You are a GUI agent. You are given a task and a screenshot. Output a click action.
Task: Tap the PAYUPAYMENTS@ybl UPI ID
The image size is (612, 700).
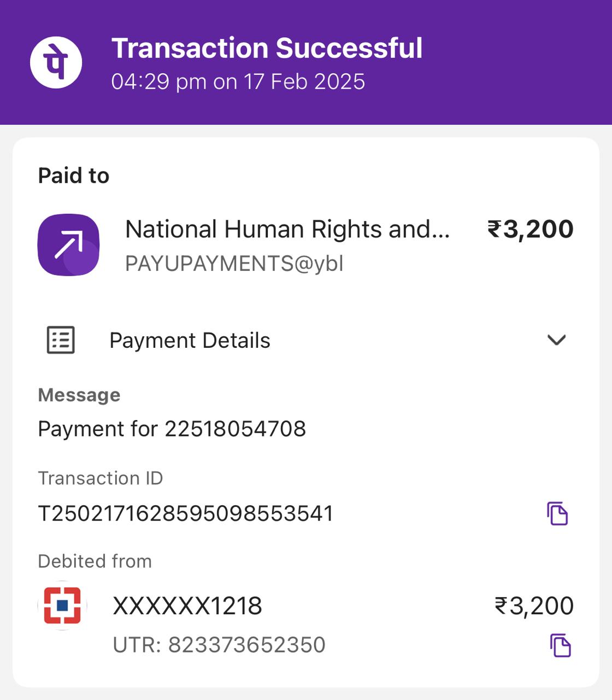click(234, 264)
